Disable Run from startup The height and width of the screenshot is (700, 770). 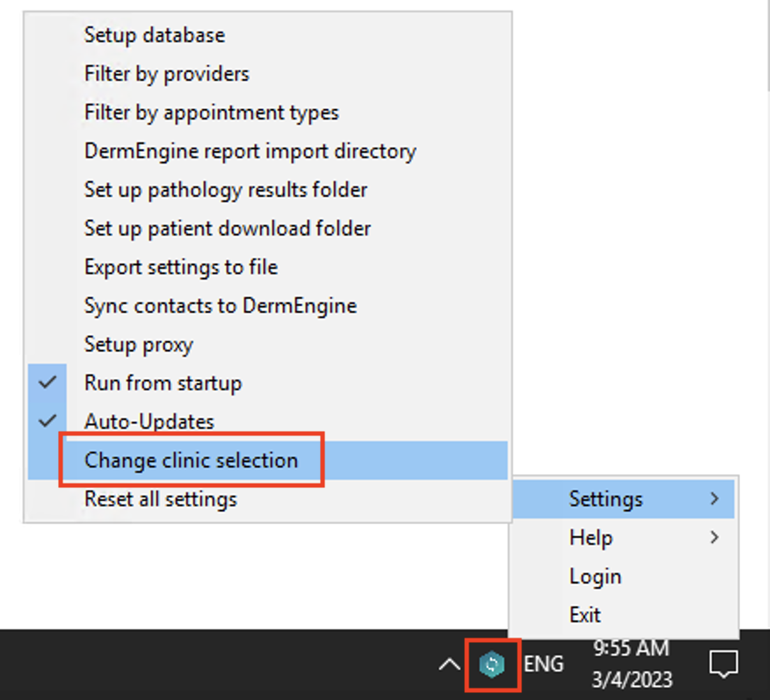(x=163, y=383)
